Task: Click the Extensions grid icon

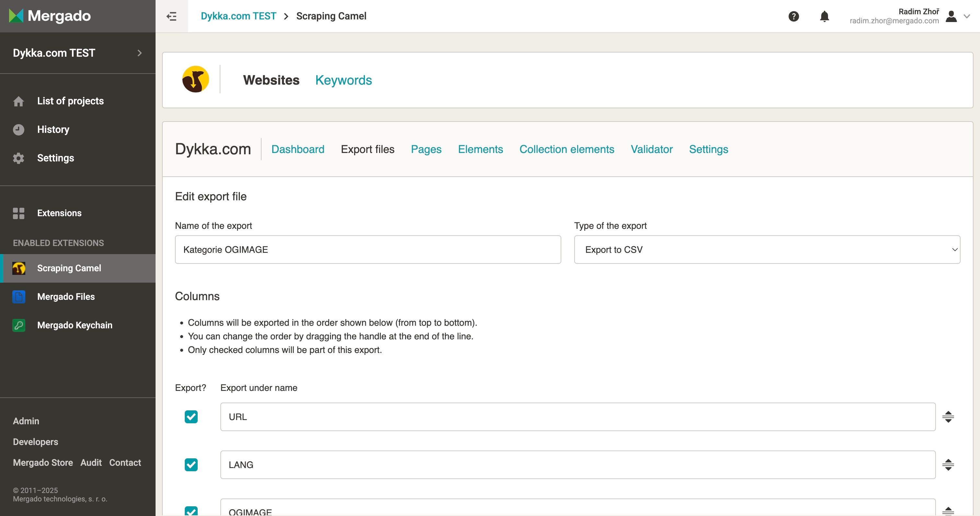Action: click(19, 213)
